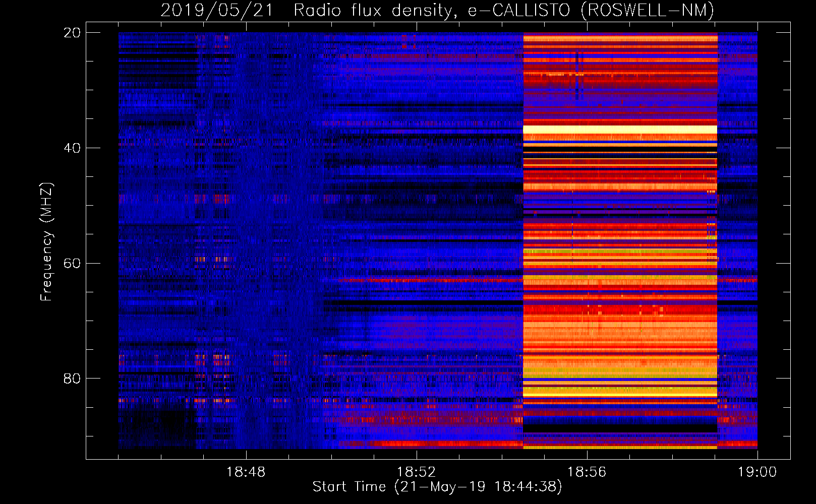Image resolution: width=816 pixels, height=504 pixels.
Task: Click the bright white band near 37 MHz
Action: [x=620, y=130]
